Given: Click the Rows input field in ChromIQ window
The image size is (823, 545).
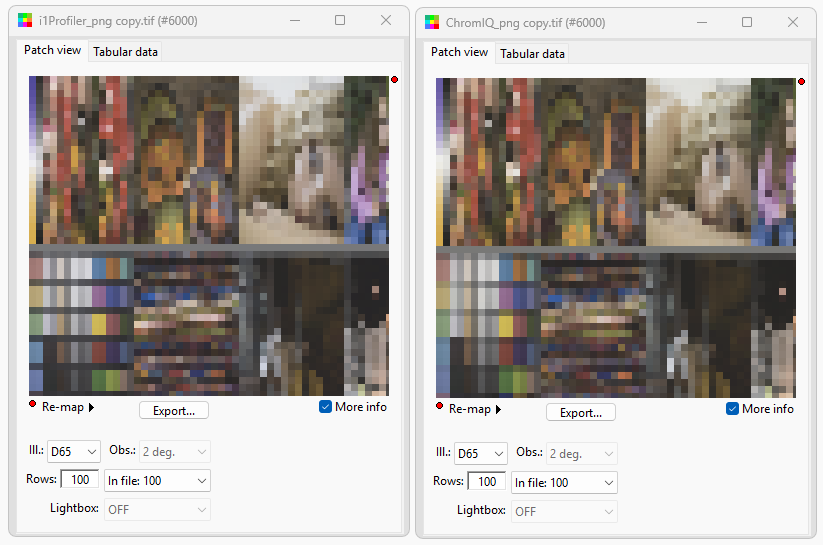Looking at the screenshot, I should click(x=487, y=481).
